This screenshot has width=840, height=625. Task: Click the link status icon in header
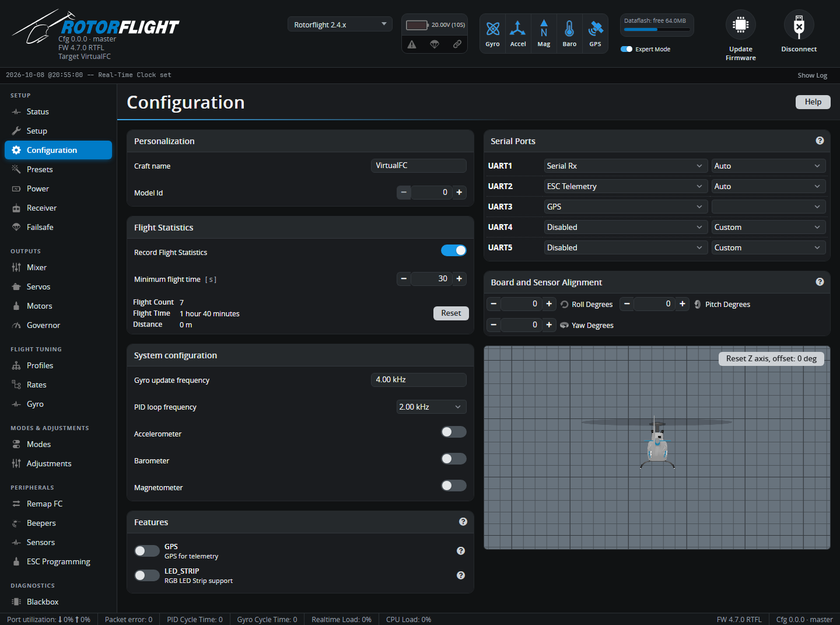click(x=457, y=44)
